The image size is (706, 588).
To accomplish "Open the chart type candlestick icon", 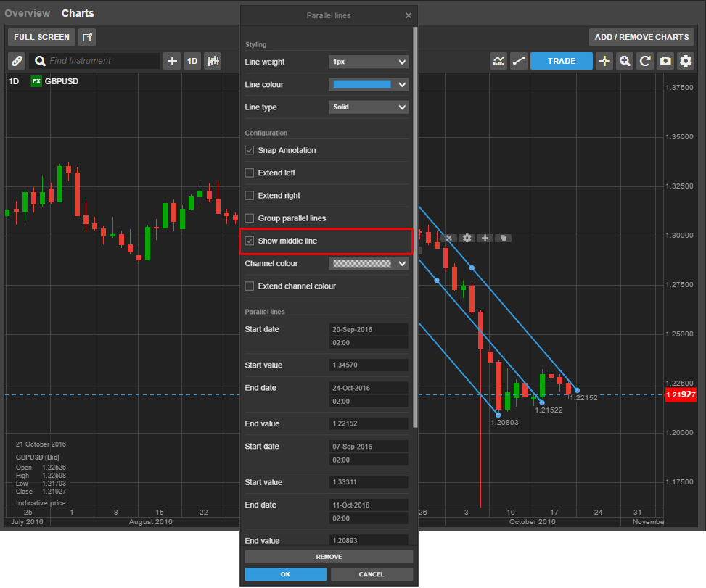I will pyautogui.click(x=213, y=61).
